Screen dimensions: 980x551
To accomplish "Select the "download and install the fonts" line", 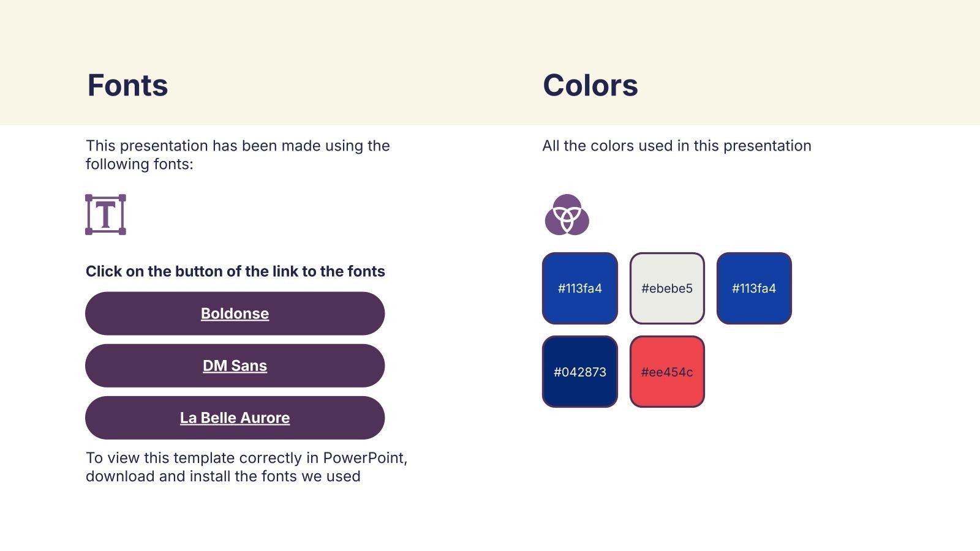I will (x=223, y=476).
